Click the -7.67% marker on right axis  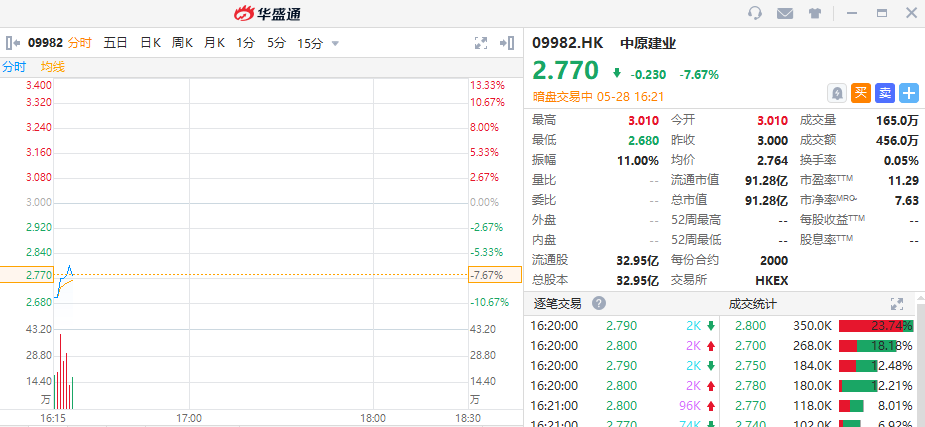(495, 274)
